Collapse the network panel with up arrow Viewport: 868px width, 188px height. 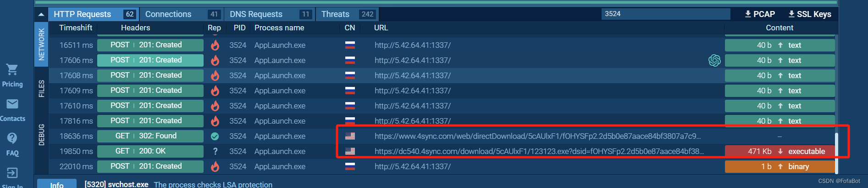(x=41, y=14)
